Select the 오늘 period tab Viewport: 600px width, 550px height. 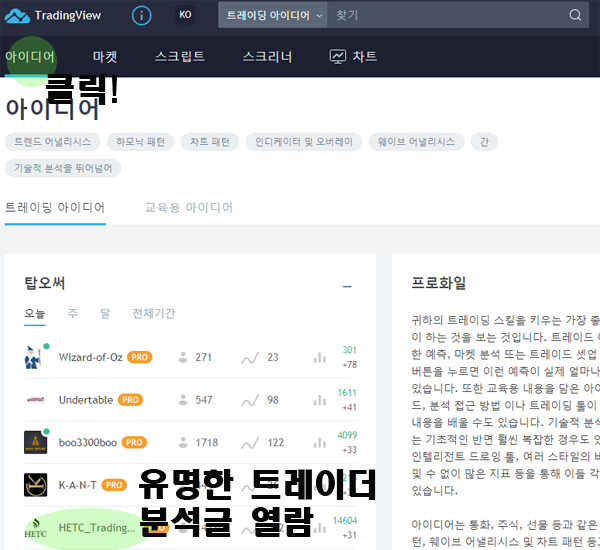tap(35, 313)
